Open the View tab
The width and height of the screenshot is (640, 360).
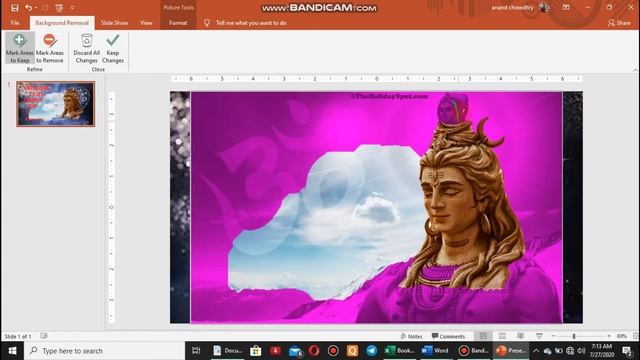[146, 23]
